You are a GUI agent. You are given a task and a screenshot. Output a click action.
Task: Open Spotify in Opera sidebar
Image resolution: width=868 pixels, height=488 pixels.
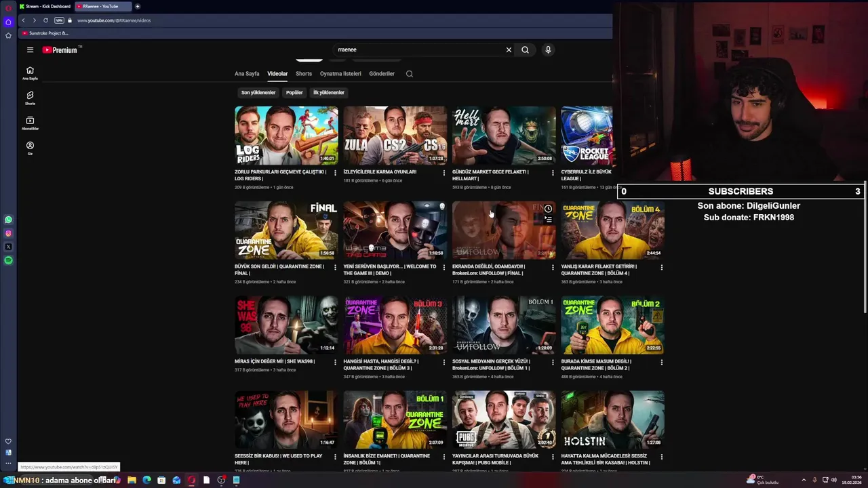click(x=8, y=260)
